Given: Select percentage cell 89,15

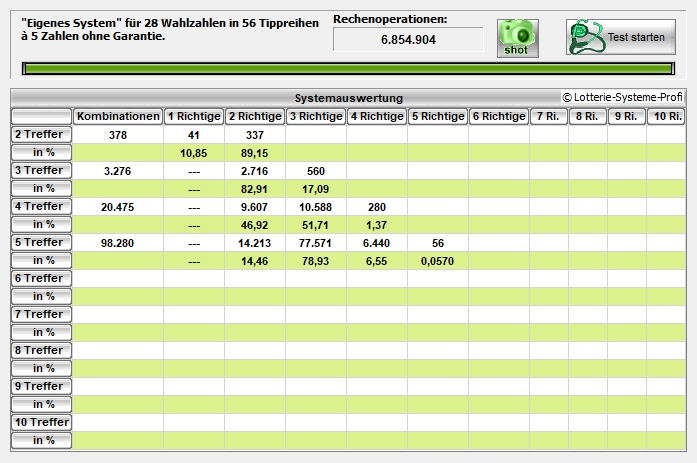Looking at the screenshot, I should click(x=255, y=153).
